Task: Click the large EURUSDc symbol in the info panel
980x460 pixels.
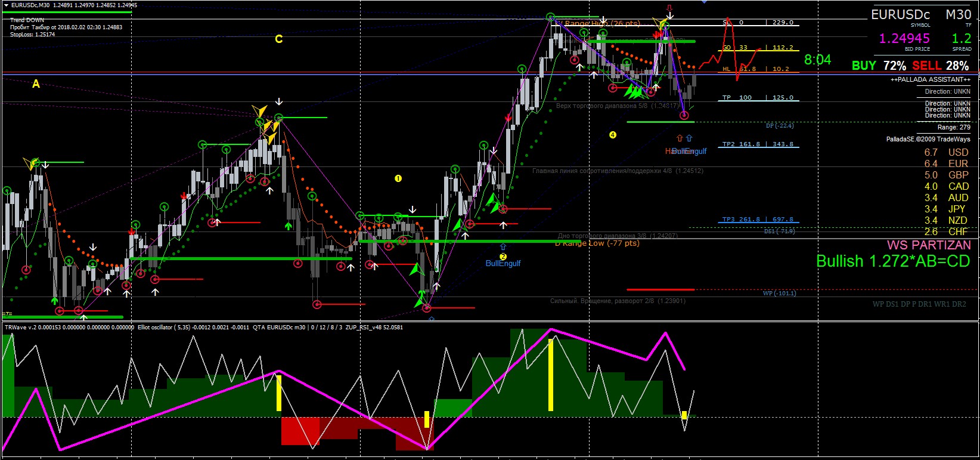Action: click(x=901, y=15)
